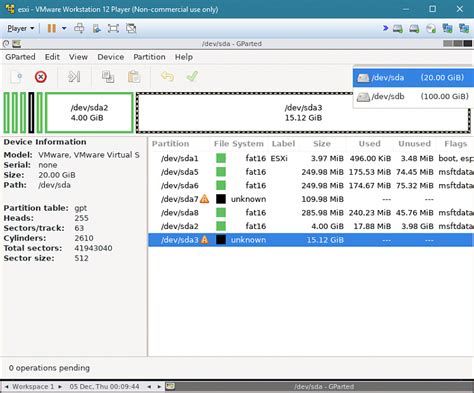Toggle Unity mode icon
This screenshot has width=474, height=393.
[131, 28]
